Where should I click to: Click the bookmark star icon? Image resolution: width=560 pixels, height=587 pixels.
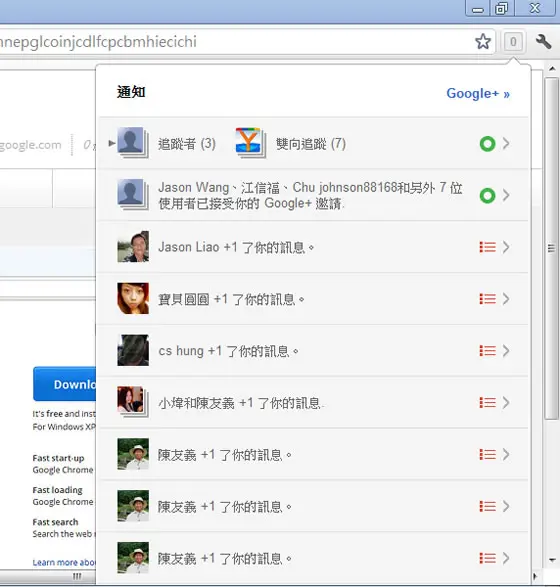click(x=483, y=42)
